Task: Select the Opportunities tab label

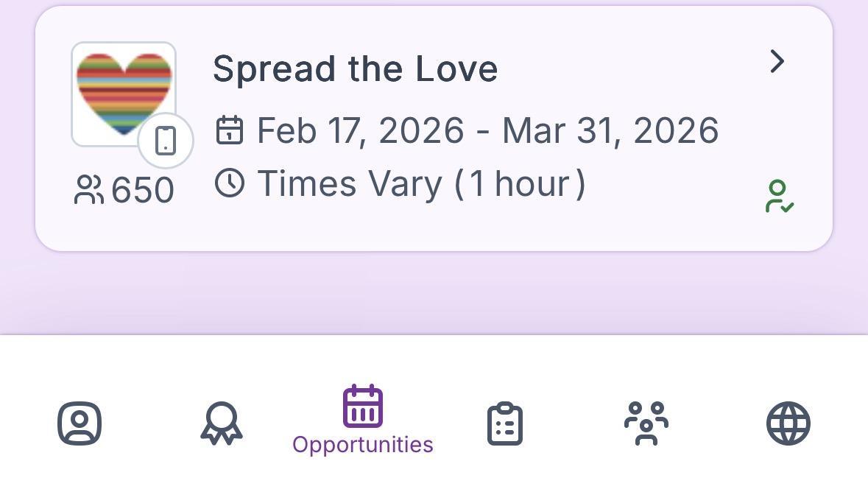Action: coord(363,445)
